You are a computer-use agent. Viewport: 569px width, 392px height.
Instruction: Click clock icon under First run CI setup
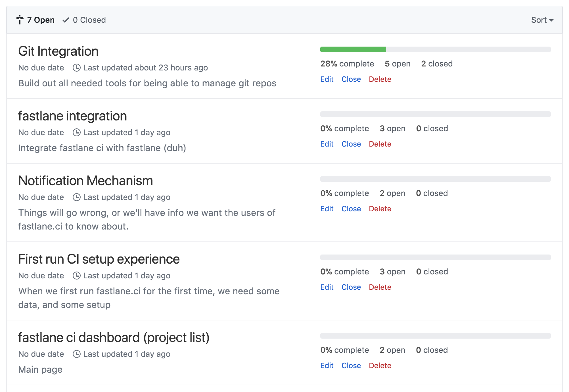(x=77, y=276)
